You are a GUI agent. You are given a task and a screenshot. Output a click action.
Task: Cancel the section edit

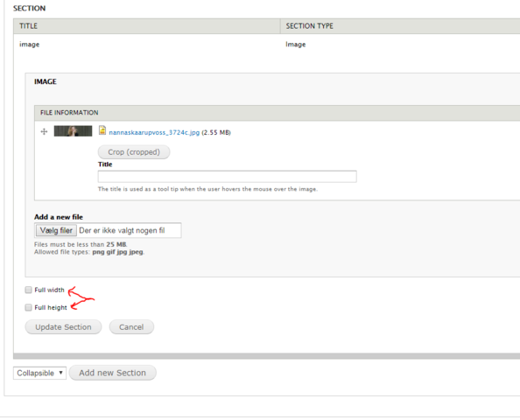point(131,327)
